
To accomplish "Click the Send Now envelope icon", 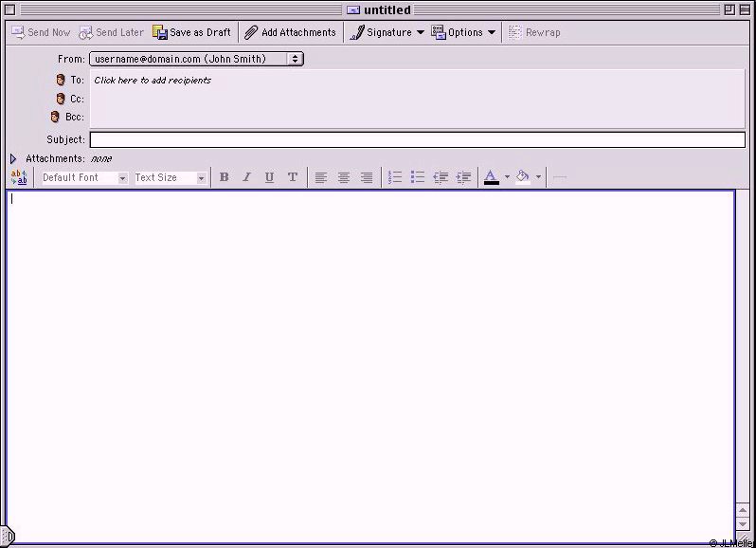I will 18,32.
